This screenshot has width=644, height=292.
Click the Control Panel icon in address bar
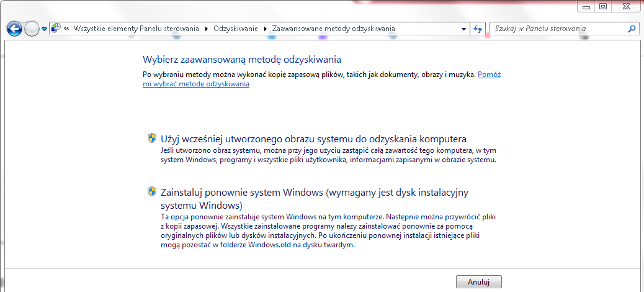(56, 29)
